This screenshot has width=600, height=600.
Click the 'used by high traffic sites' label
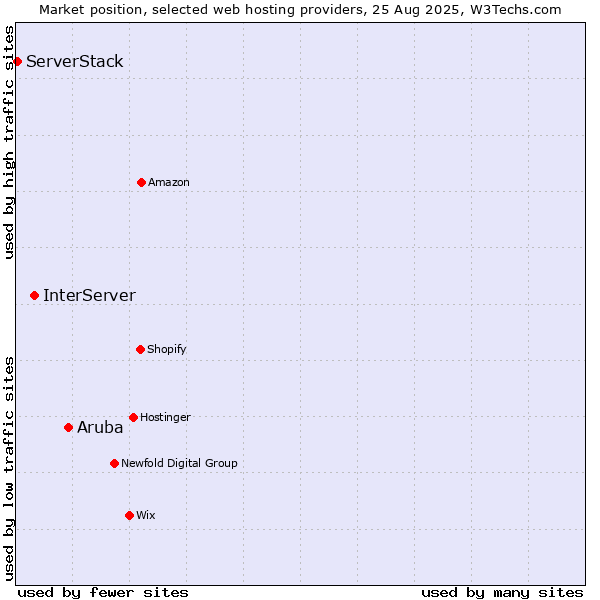point(8,142)
